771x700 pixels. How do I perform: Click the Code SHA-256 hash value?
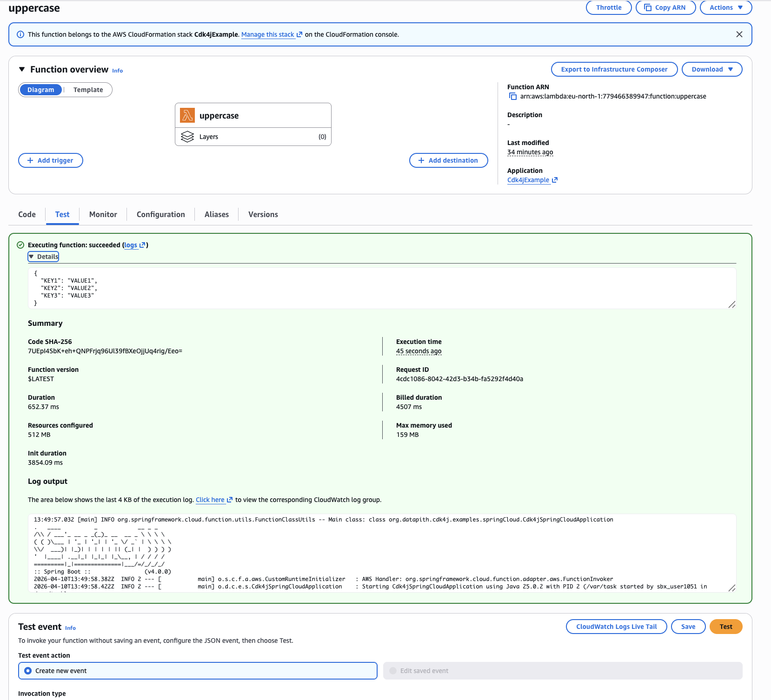(x=105, y=351)
